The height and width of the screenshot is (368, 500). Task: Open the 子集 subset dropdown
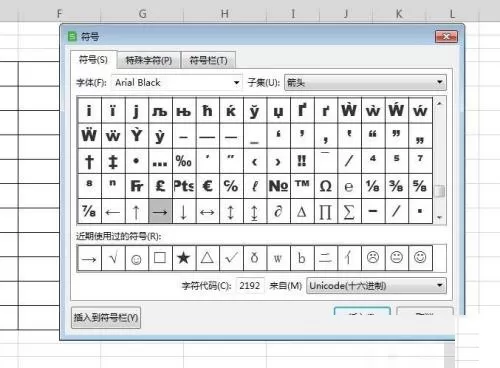[365, 82]
